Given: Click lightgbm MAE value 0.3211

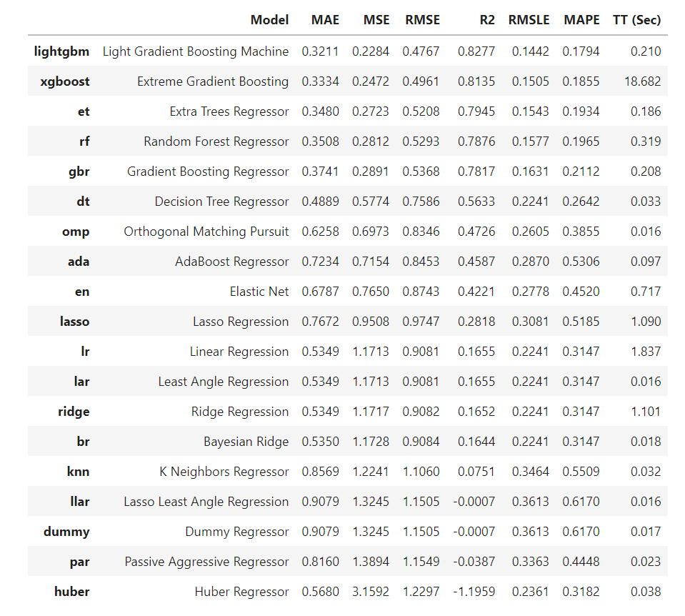Looking at the screenshot, I should click(x=320, y=51).
